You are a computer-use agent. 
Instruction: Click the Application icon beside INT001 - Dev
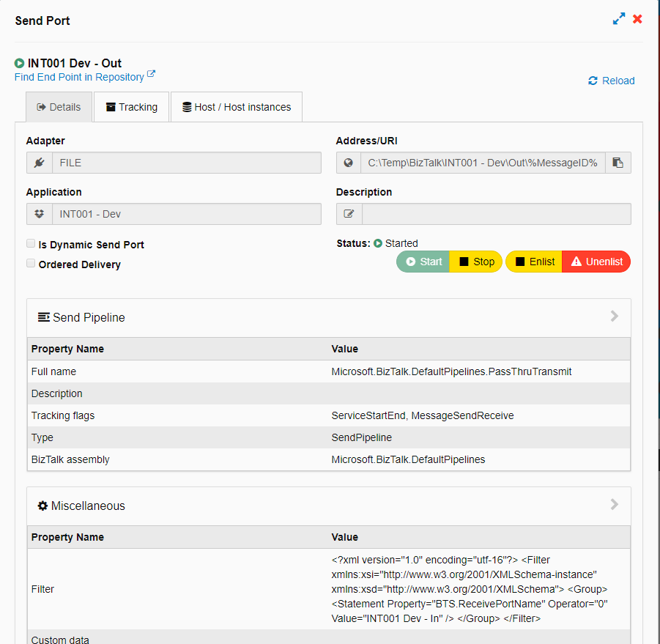pos(40,214)
